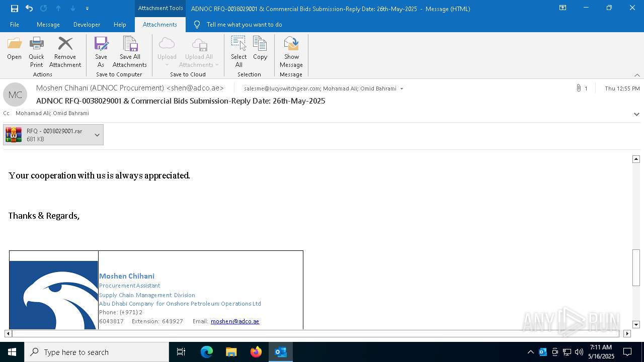Select the Attachments ribbon tab
This screenshot has width=644, height=362.
160,25
